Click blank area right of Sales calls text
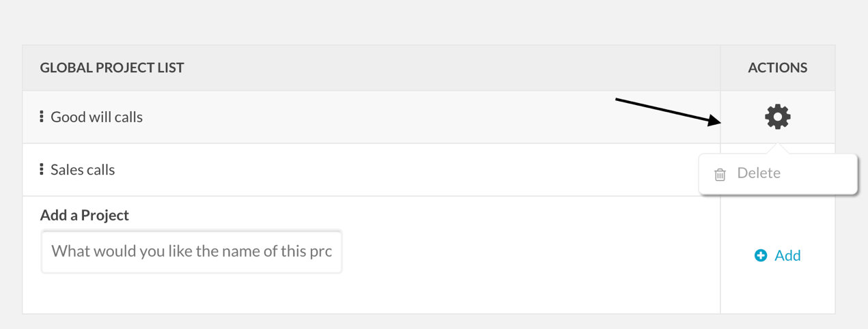Screen dimensions: 868x329 tap(410, 169)
